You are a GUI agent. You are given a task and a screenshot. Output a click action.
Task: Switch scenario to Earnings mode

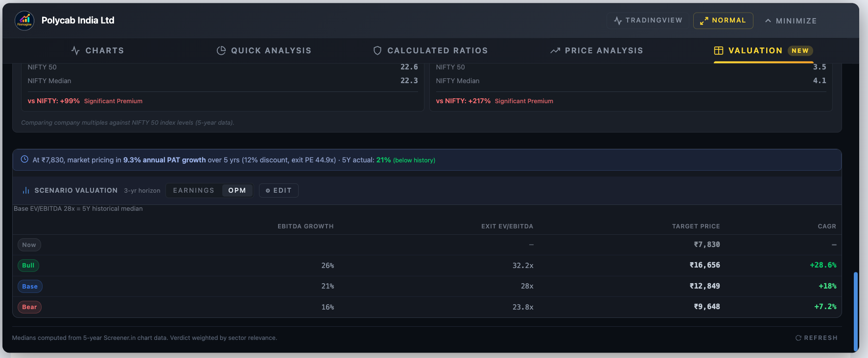(x=194, y=190)
